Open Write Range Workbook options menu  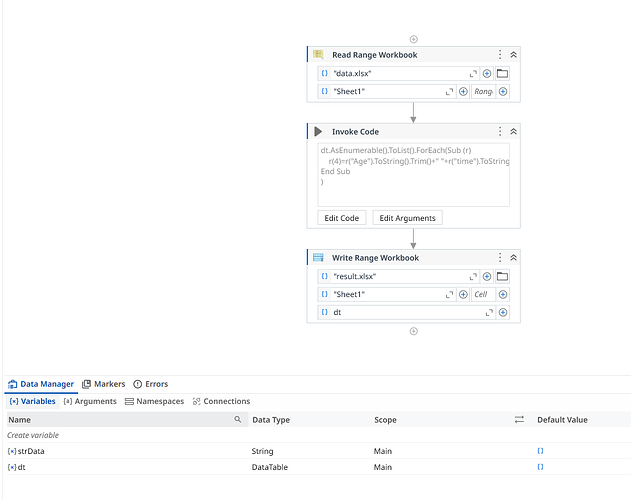tap(500, 258)
